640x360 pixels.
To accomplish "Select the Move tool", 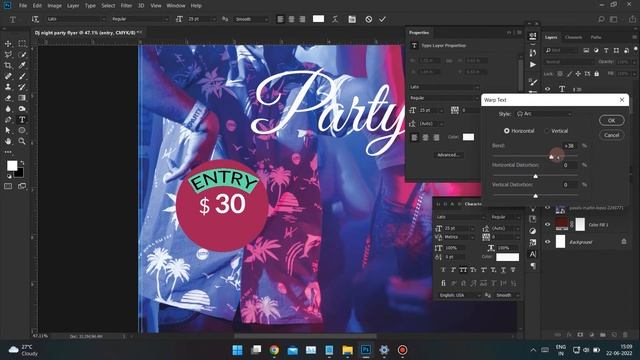I will coord(8,44).
